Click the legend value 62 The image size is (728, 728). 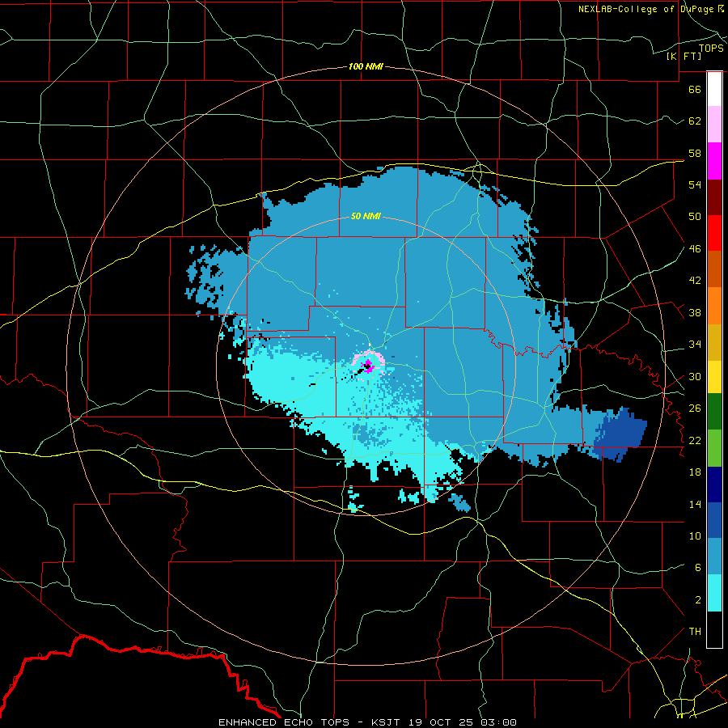(695, 121)
